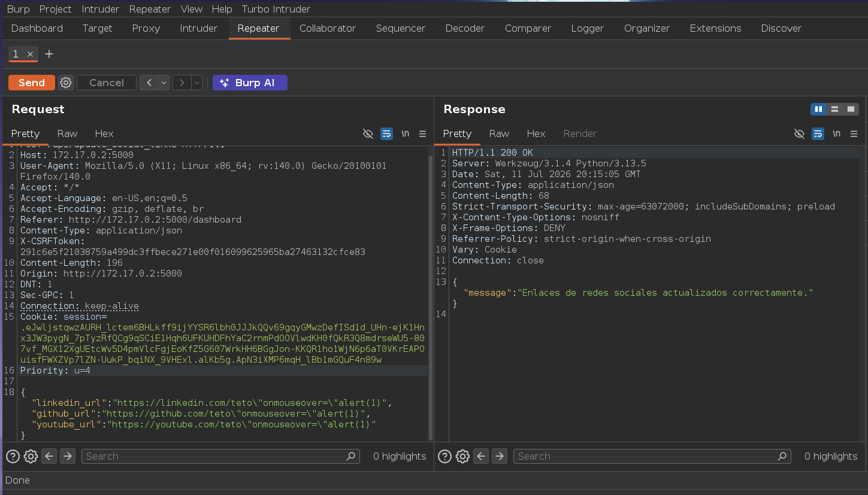Viewport: 868px width, 495px height.
Task: Click the Cancel button
Action: point(107,83)
